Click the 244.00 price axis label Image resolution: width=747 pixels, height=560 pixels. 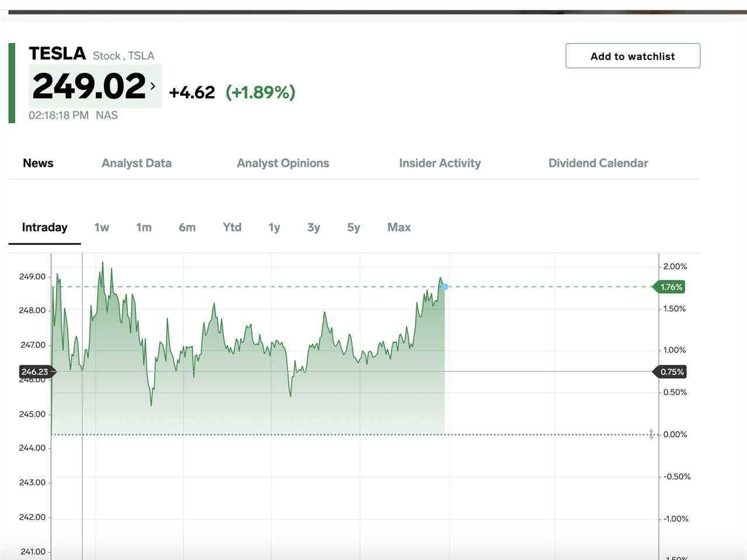click(x=32, y=448)
